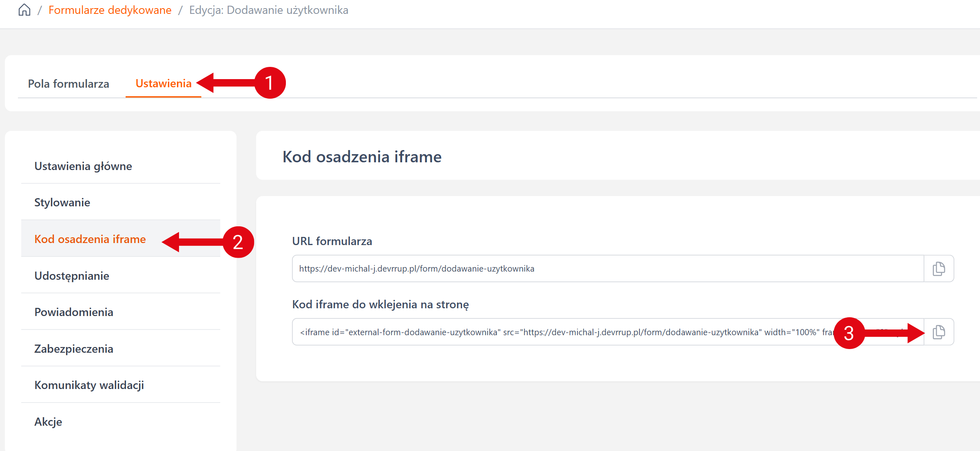Click inside URL formularza field
The image size is (980, 451).
point(608,269)
